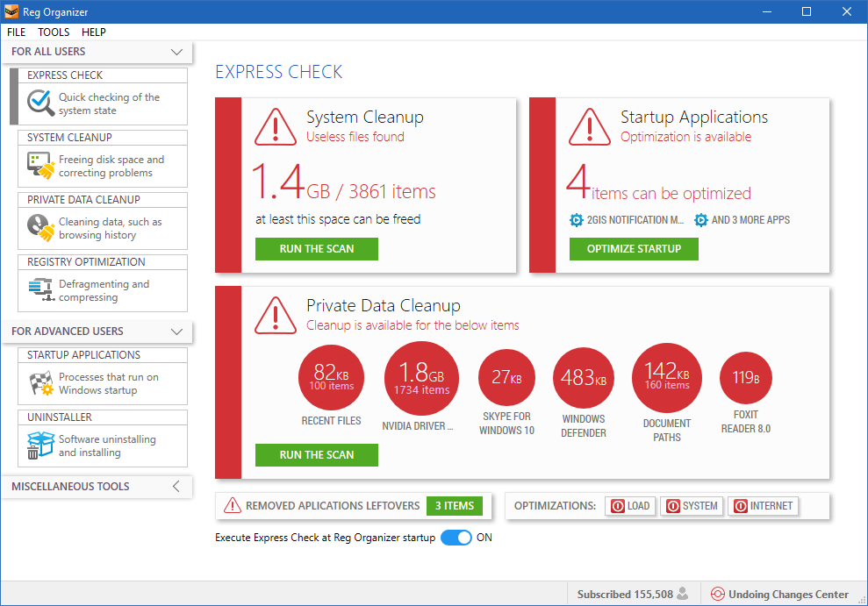Click the OPTIMIZE STARTUP button
This screenshot has width=868, height=606.
634,249
